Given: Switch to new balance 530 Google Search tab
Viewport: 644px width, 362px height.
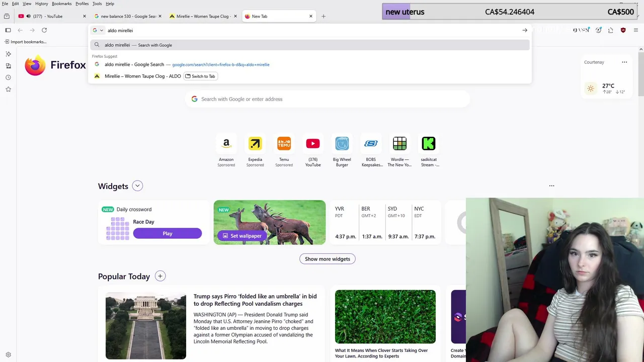Looking at the screenshot, I should (x=127, y=16).
